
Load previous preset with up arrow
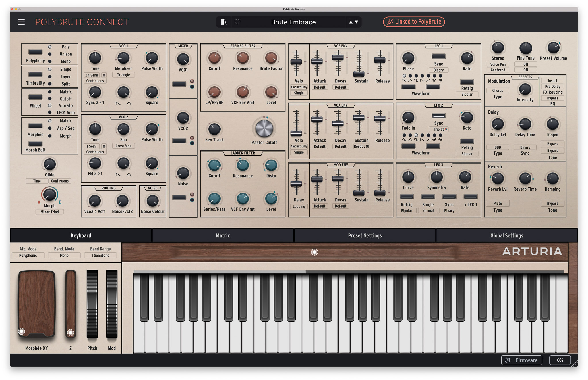coord(351,22)
